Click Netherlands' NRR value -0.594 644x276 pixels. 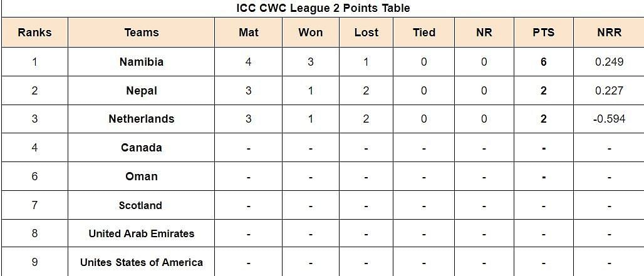click(x=609, y=119)
